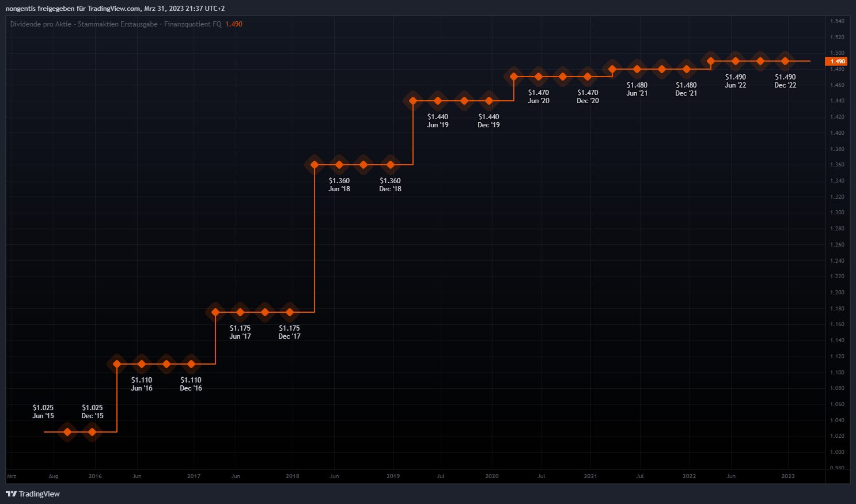This screenshot has width=856, height=504.
Task: Click the TradingView logo icon
Action: (x=11, y=494)
